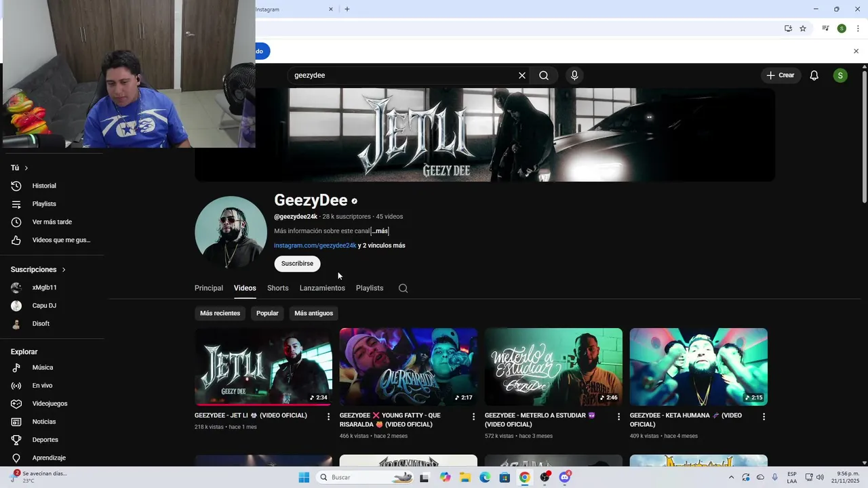Viewport: 868px width, 488px height.
Task: Open the Chrome three-dot menu
Action: pos(858,28)
